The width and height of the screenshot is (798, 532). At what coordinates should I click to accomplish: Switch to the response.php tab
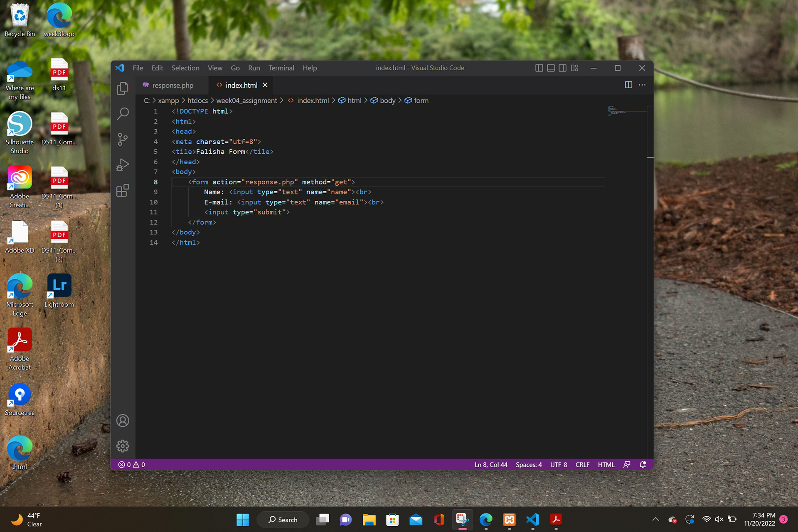point(172,85)
